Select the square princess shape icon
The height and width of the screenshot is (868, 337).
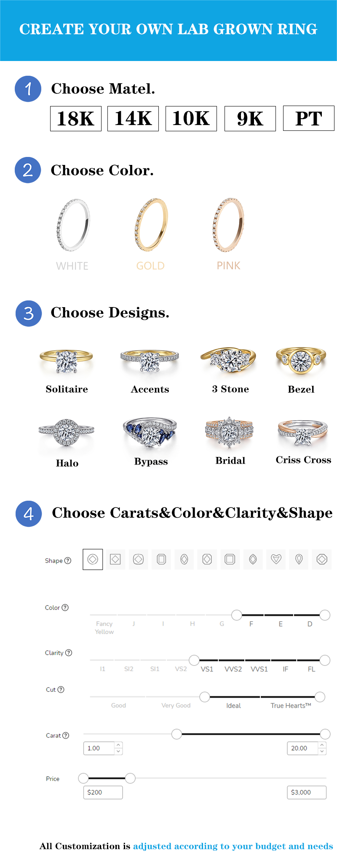115,559
